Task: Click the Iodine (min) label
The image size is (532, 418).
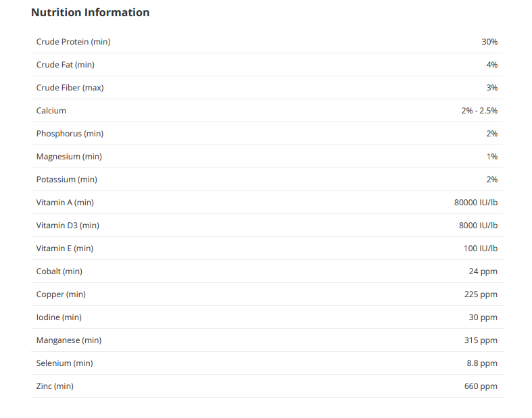Action: tap(59, 317)
